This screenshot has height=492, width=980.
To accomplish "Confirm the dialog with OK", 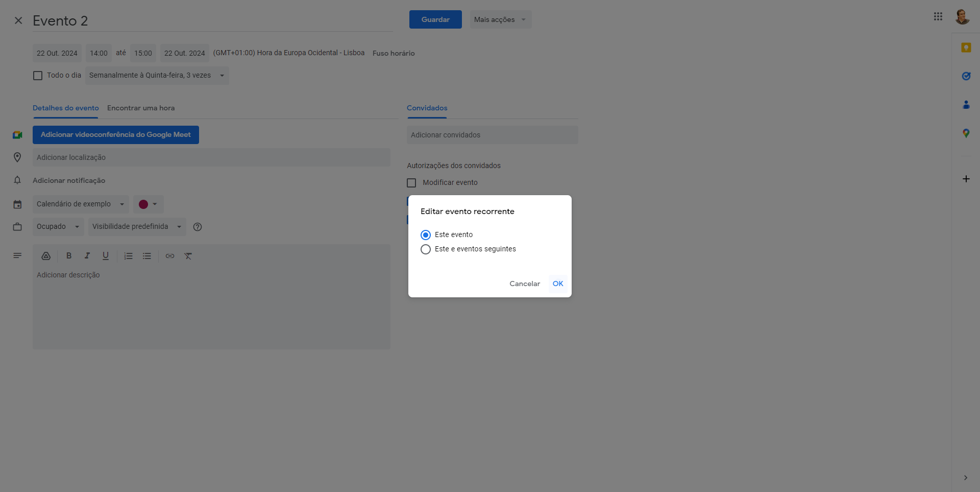I will 558,284.
